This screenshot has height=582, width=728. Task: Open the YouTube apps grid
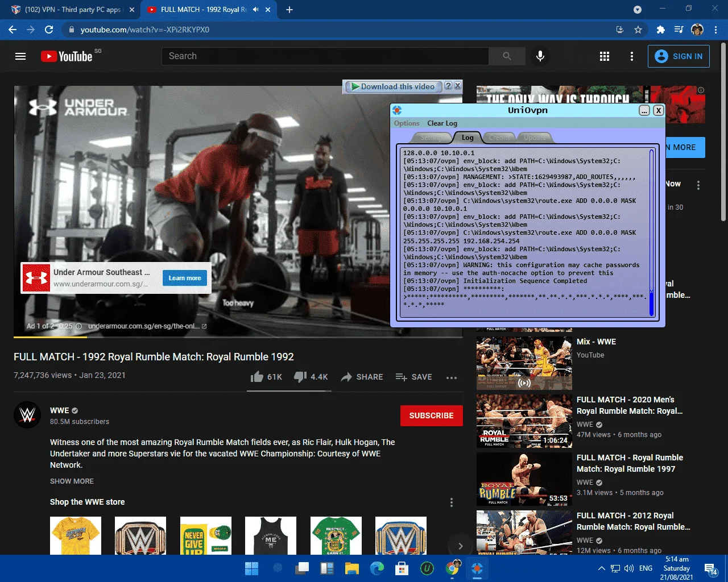click(605, 56)
